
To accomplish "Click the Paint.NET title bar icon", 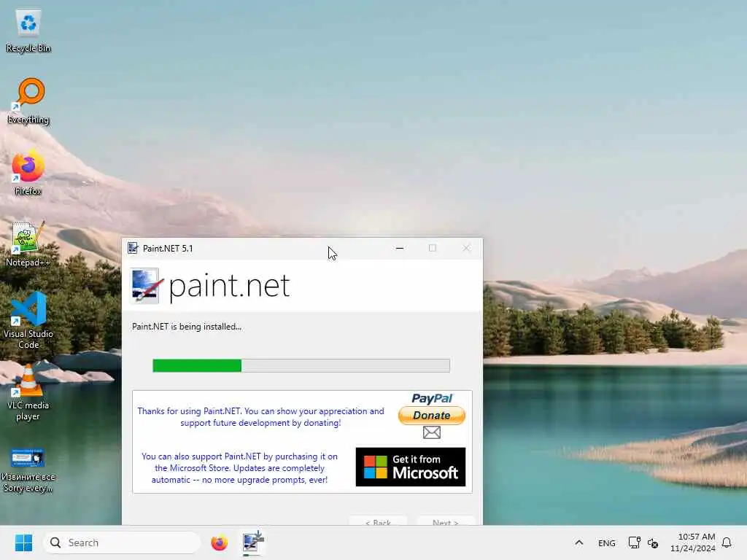I will 133,248.
